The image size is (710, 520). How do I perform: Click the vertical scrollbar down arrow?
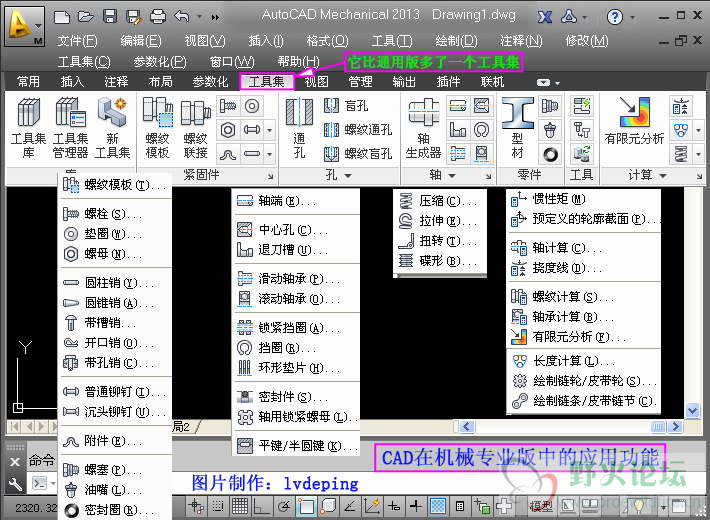(x=692, y=410)
